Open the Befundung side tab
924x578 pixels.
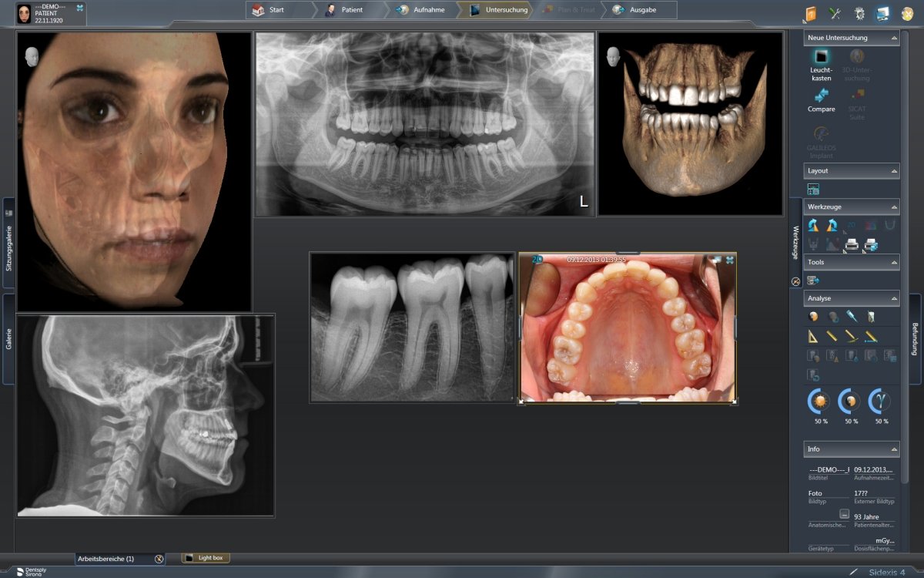click(x=915, y=338)
